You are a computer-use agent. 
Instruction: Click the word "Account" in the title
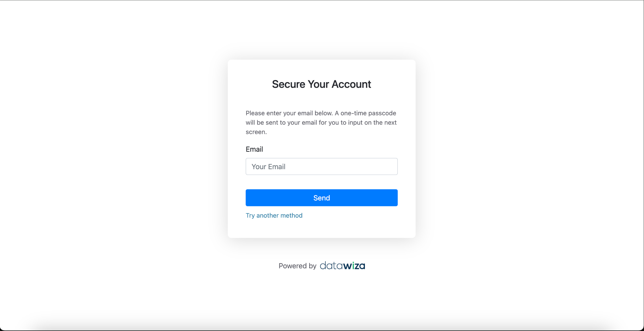[351, 84]
